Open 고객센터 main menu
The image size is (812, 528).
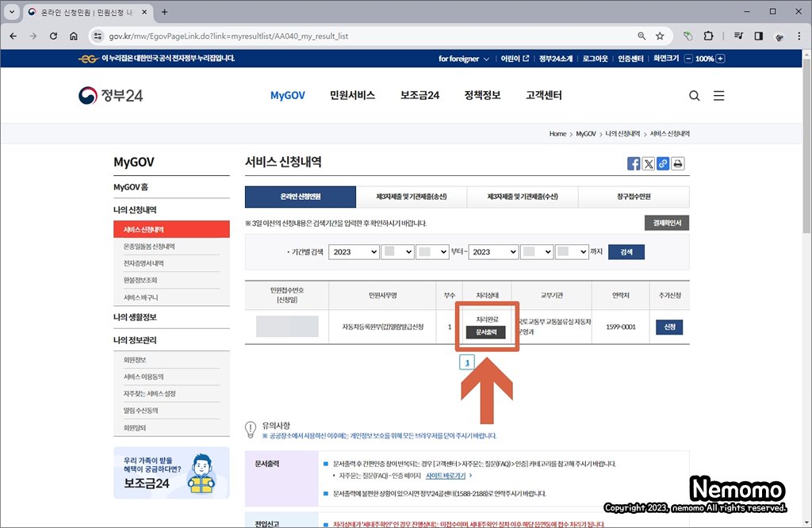pos(544,95)
